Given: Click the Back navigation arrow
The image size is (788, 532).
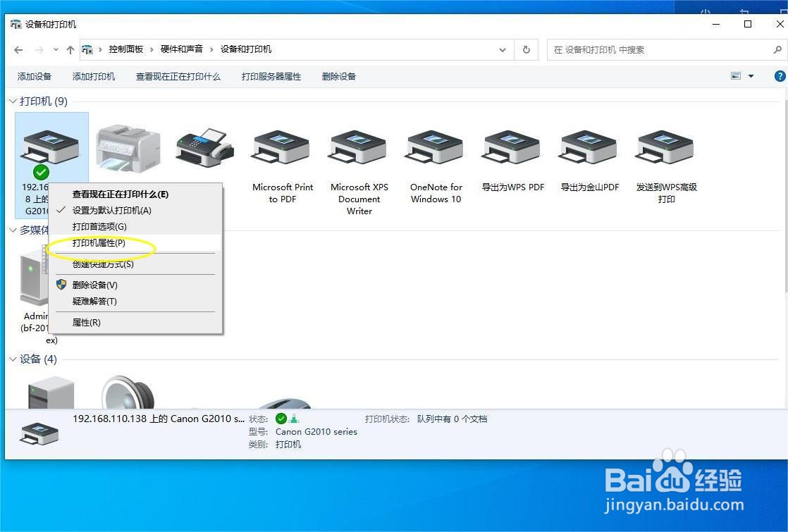Looking at the screenshot, I should (x=18, y=50).
